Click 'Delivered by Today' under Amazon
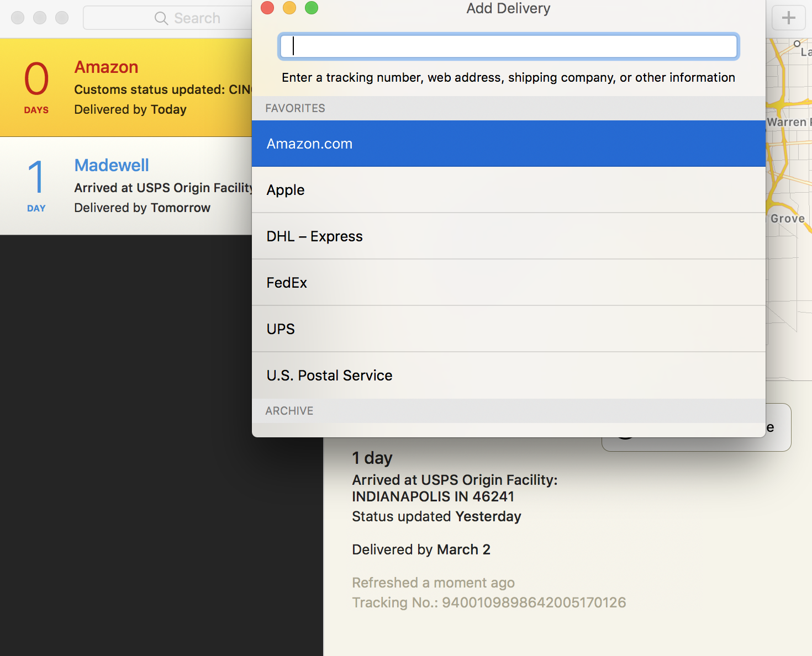 [x=130, y=109]
